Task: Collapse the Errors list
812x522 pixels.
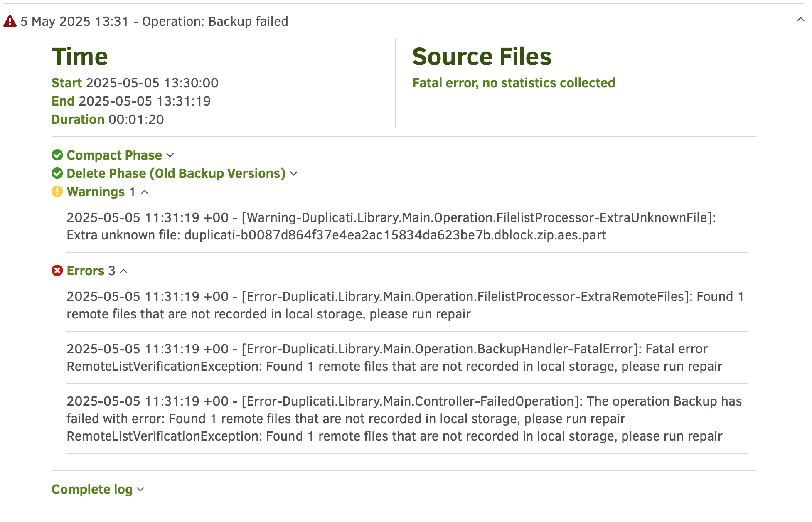Action: tap(124, 271)
